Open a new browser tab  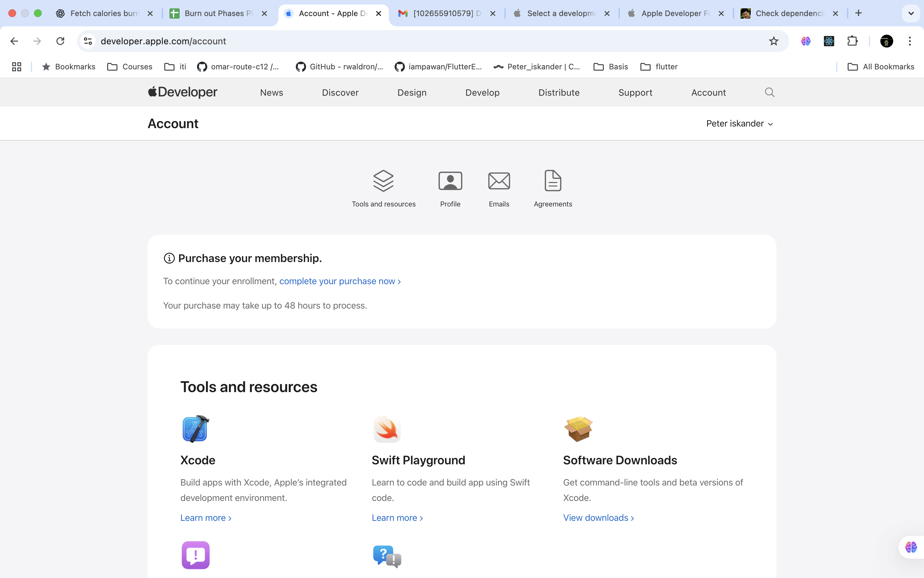[858, 13]
